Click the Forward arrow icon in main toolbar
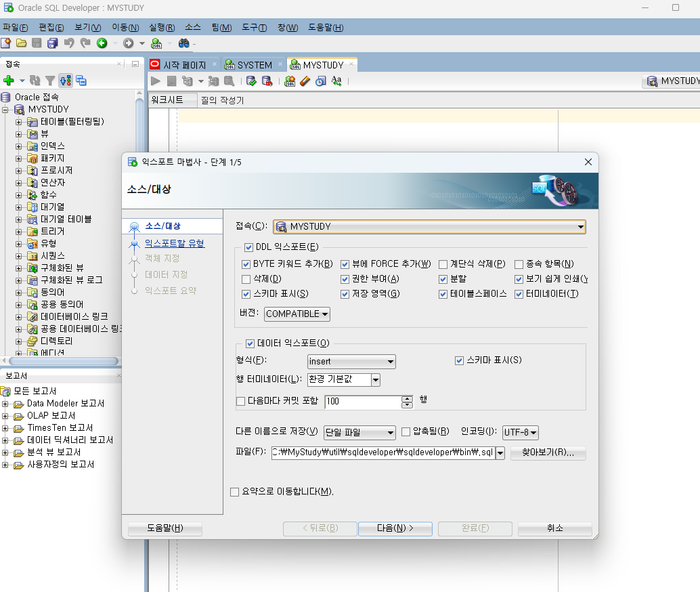The height and width of the screenshot is (592, 700). (129, 43)
